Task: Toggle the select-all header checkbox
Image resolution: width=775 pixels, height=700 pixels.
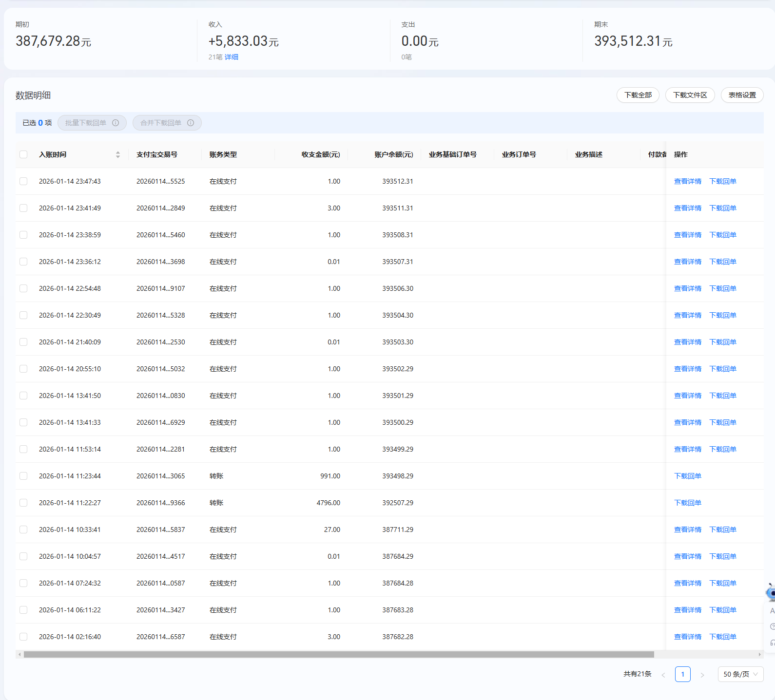Action: pos(23,154)
